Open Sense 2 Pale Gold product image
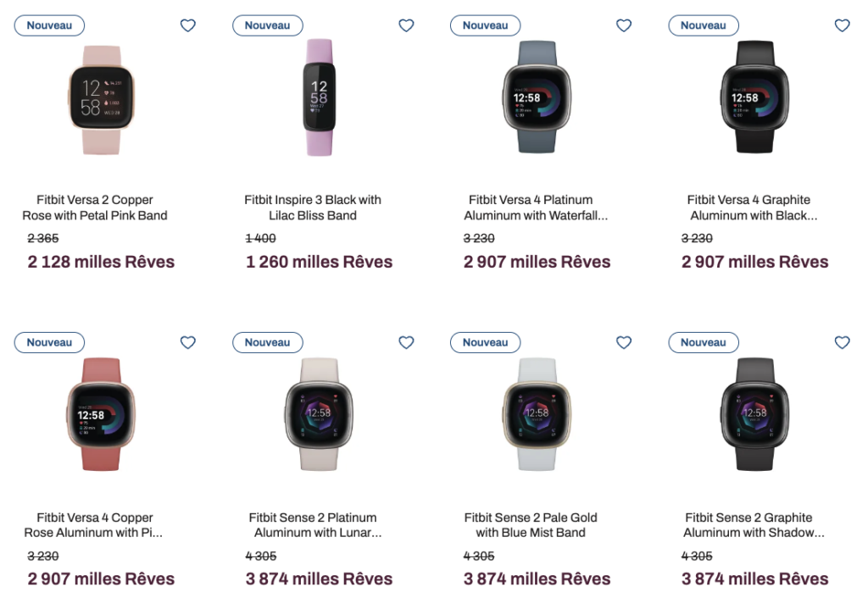Viewport: 868px width, 598px height. pyautogui.click(x=537, y=414)
